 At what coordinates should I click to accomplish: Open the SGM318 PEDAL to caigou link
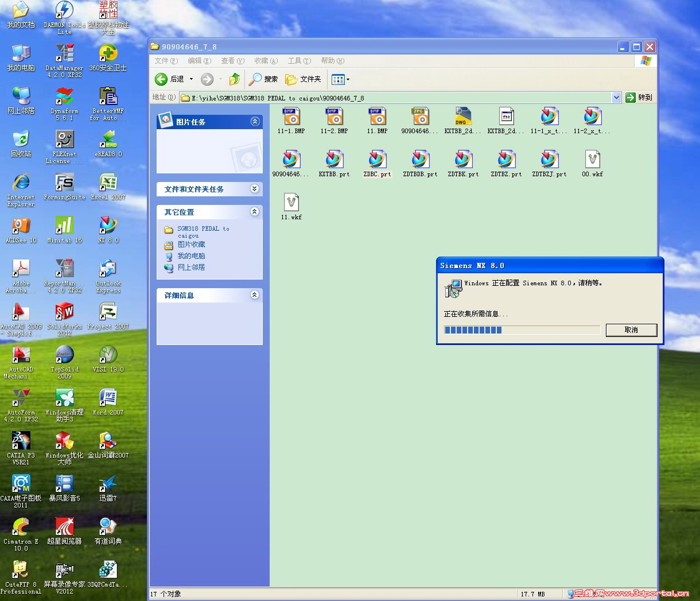point(203,232)
